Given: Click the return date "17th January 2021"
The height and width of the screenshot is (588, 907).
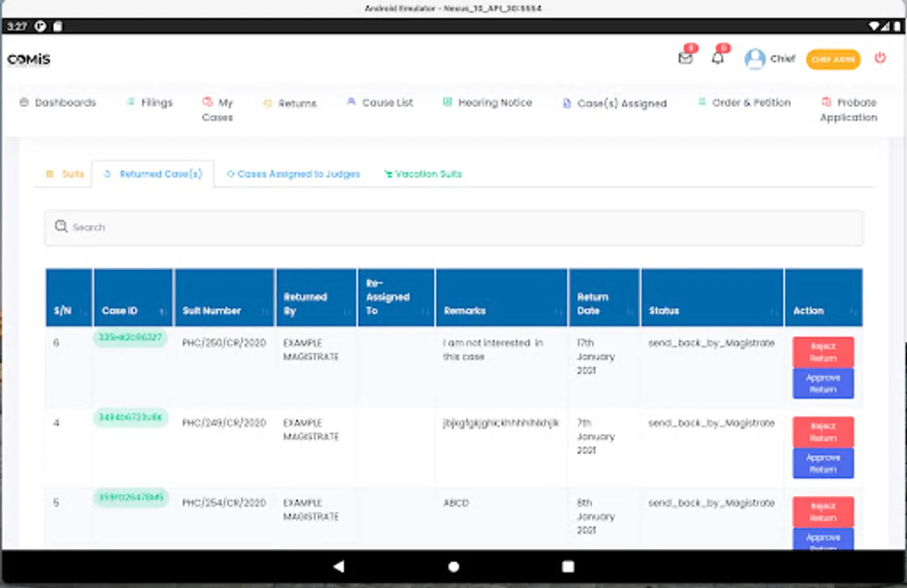Looking at the screenshot, I should [596, 357].
